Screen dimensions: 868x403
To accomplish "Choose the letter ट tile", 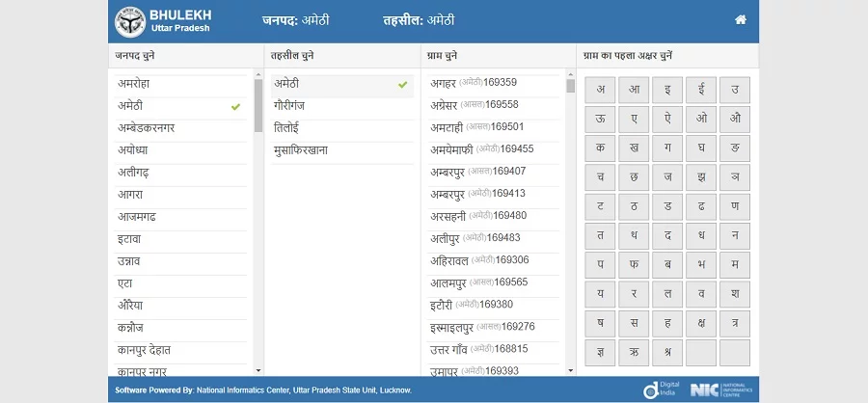I will click(x=600, y=207).
